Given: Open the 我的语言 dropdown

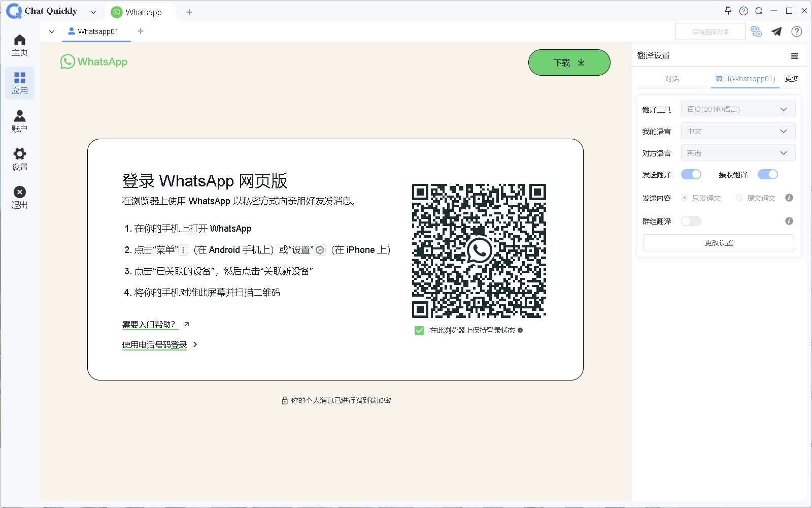Looking at the screenshot, I should click(x=738, y=131).
